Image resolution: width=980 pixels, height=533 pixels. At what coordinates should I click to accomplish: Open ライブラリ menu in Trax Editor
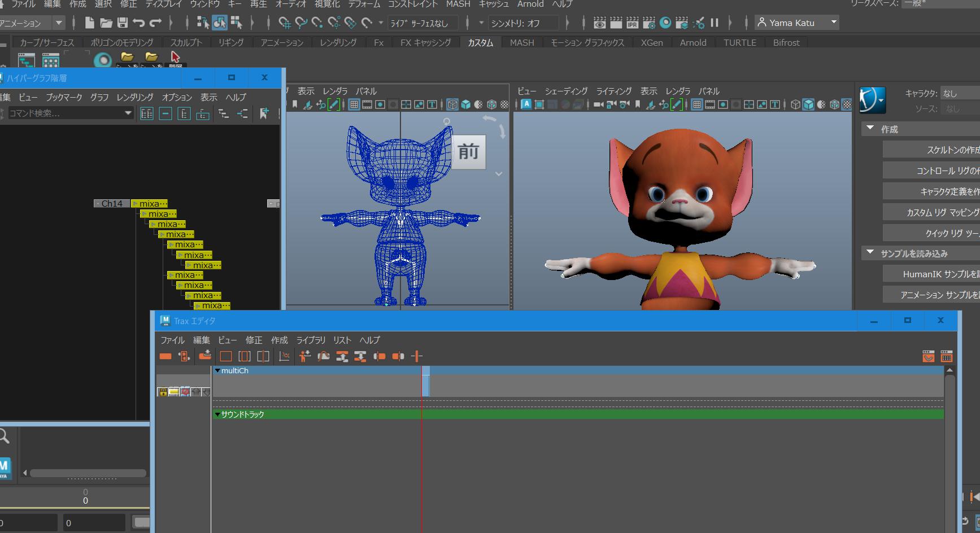point(311,340)
